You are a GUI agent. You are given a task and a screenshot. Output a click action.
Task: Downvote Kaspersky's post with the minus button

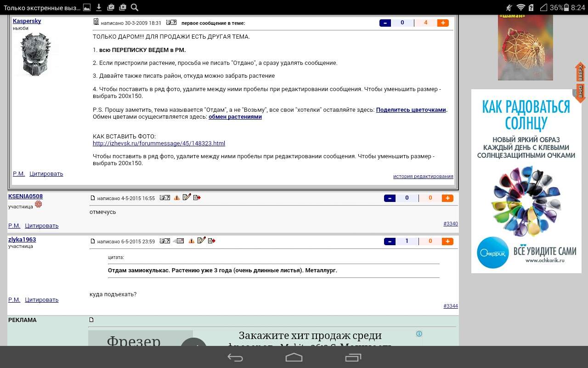coord(385,23)
